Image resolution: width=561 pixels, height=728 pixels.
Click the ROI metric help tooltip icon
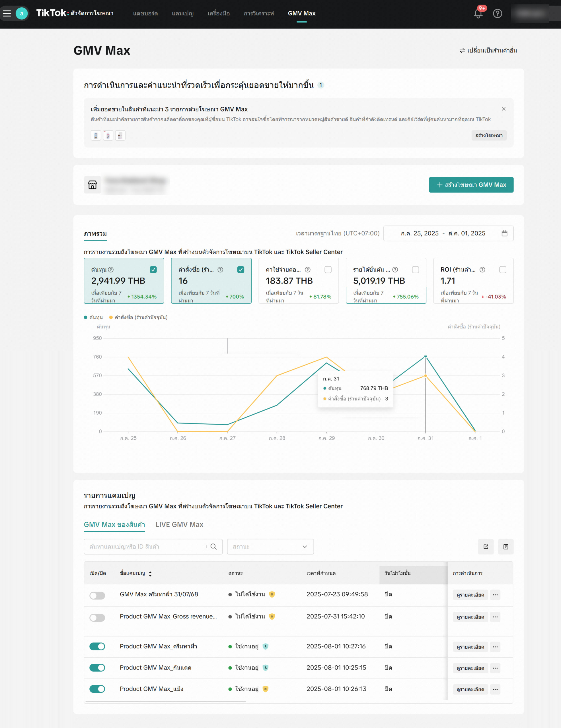pos(482,270)
